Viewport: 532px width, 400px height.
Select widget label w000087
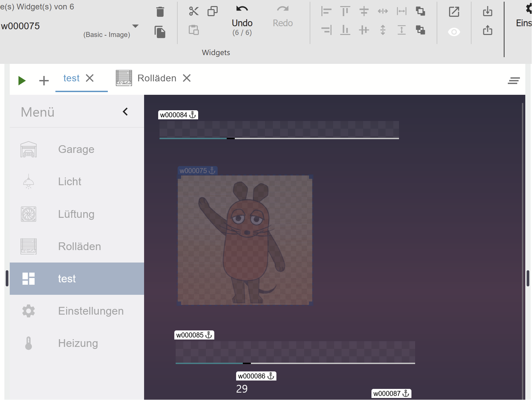coord(391,394)
